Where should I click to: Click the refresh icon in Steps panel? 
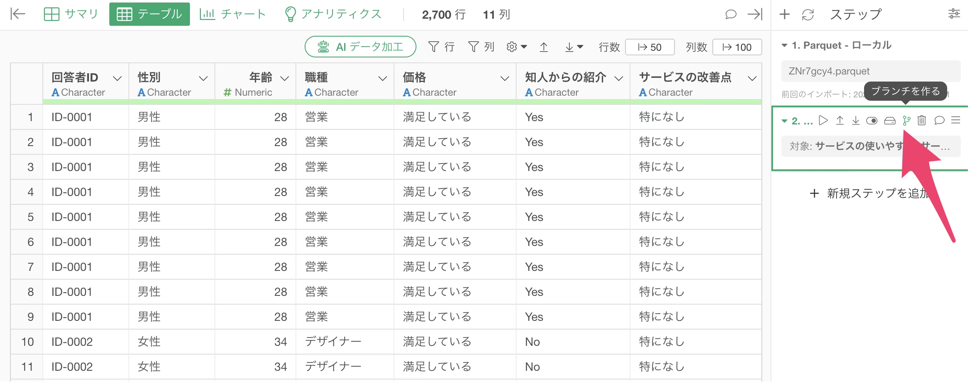[x=808, y=15]
